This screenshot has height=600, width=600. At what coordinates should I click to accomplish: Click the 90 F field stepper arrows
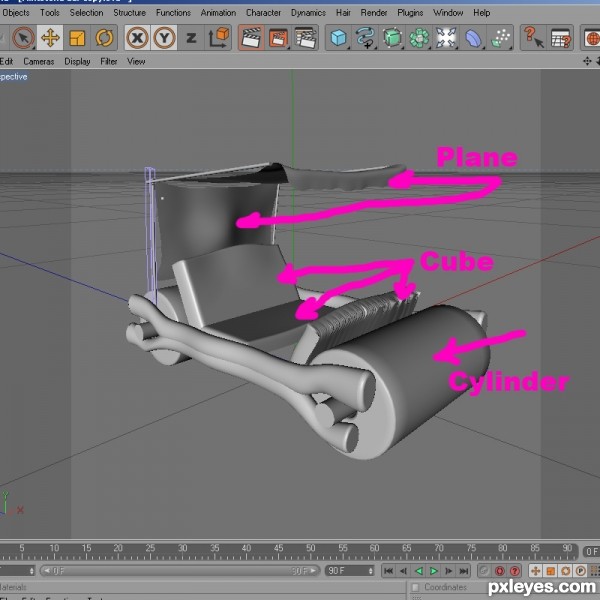pyautogui.click(x=370, y=571)
